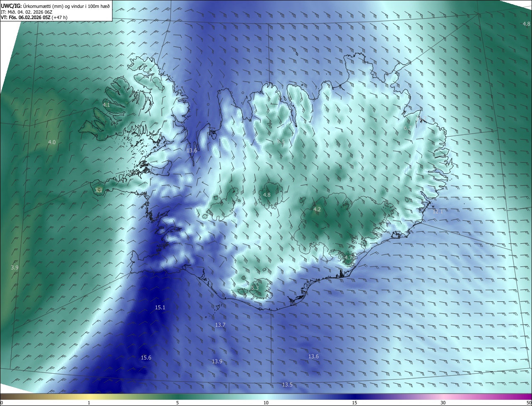Click the 4.2 value on the large glacier

[317, 210]
